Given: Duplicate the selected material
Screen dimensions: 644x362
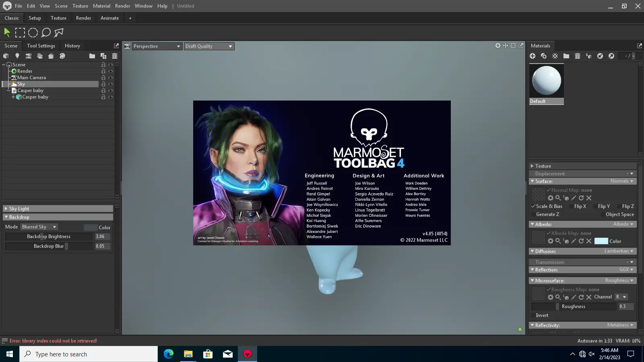Looking at the screenshot, I should [x=544, y=56].
